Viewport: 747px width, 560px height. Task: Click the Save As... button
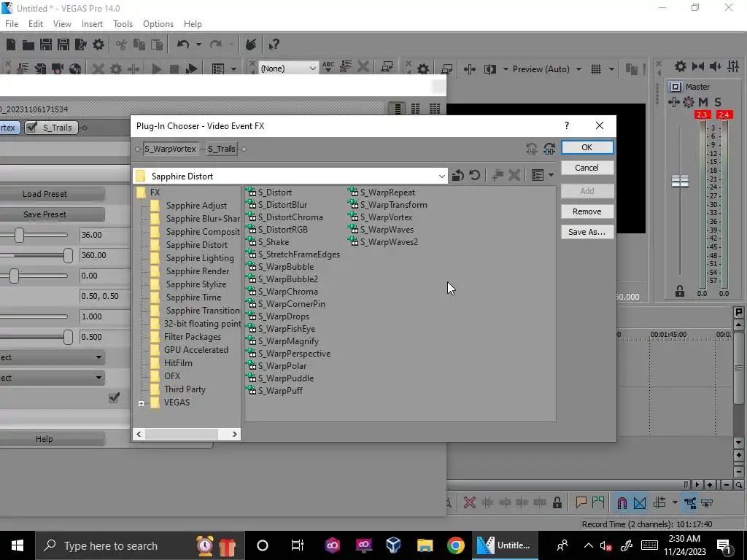(587, 232)
